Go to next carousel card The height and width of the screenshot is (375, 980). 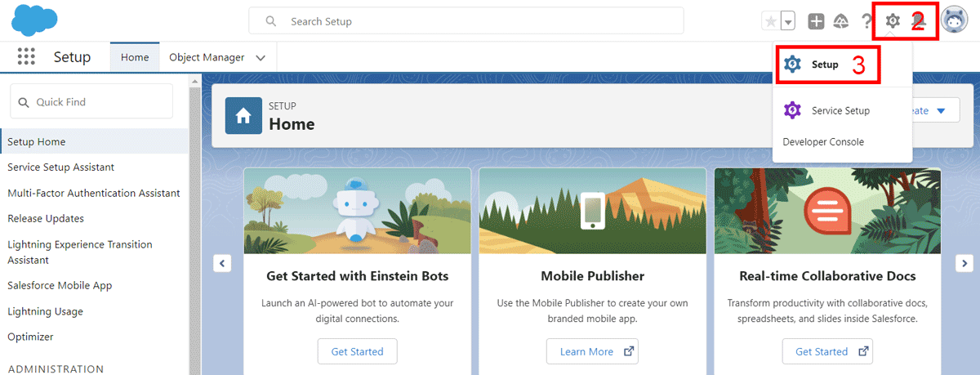point(964,263)
